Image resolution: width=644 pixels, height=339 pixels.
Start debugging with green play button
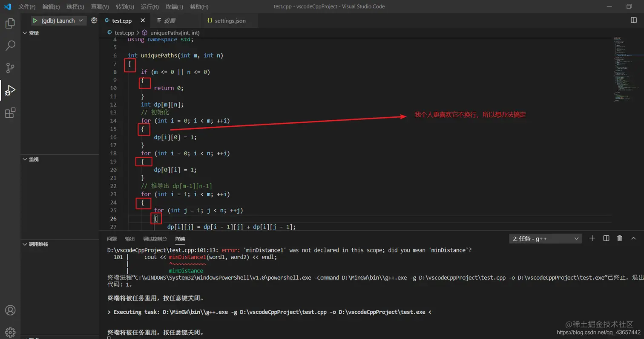point(35,20)
